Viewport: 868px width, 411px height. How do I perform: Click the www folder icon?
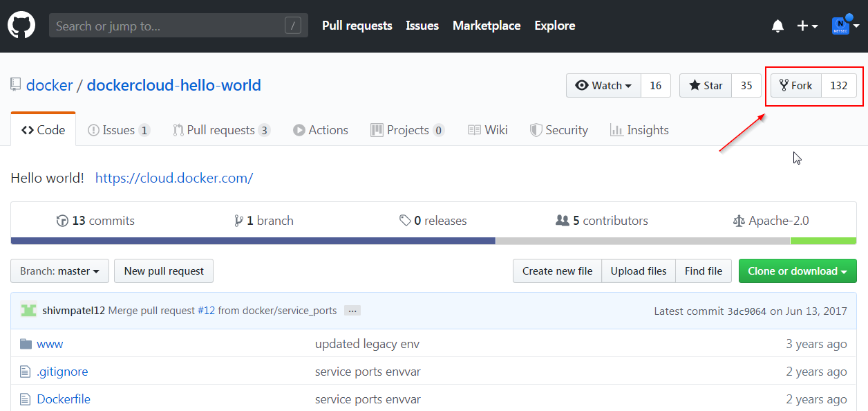click(26, 344)
